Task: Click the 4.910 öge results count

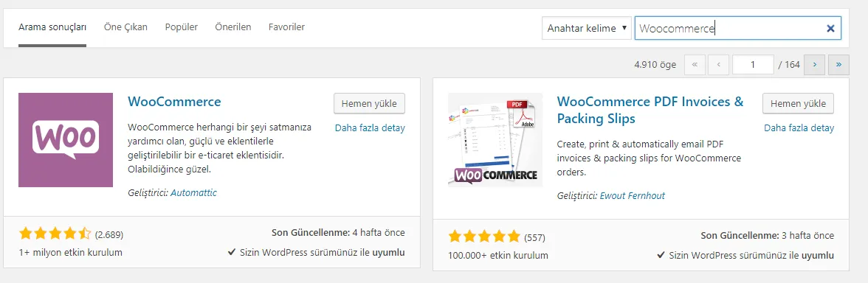Action: point(655,65)
